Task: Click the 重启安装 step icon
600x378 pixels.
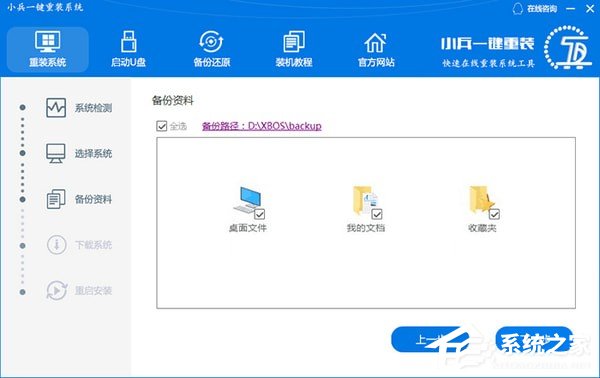Action: 56,290
